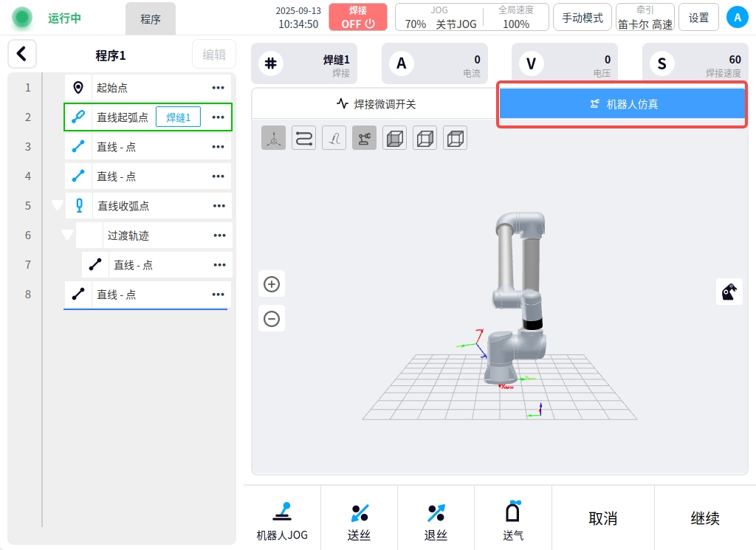Open the 程序 tab at top
This screenshot has width=756, height=550.
[x=151, y=19]
